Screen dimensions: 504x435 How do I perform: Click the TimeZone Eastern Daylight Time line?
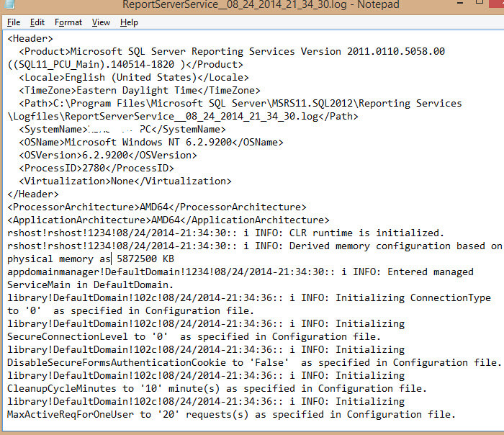pos(140,90)
